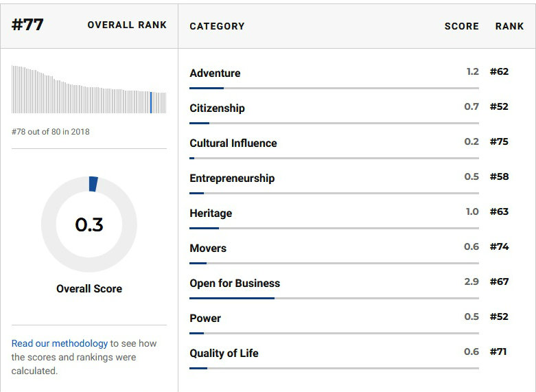Click the Adventure rank #62 value
The width and height of the screenshot is (536, 392).
[499, 71]
